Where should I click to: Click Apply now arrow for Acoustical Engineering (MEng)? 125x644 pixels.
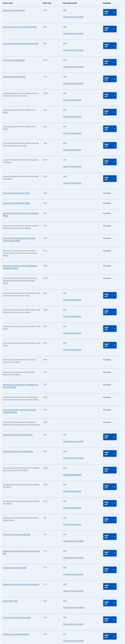114,79
